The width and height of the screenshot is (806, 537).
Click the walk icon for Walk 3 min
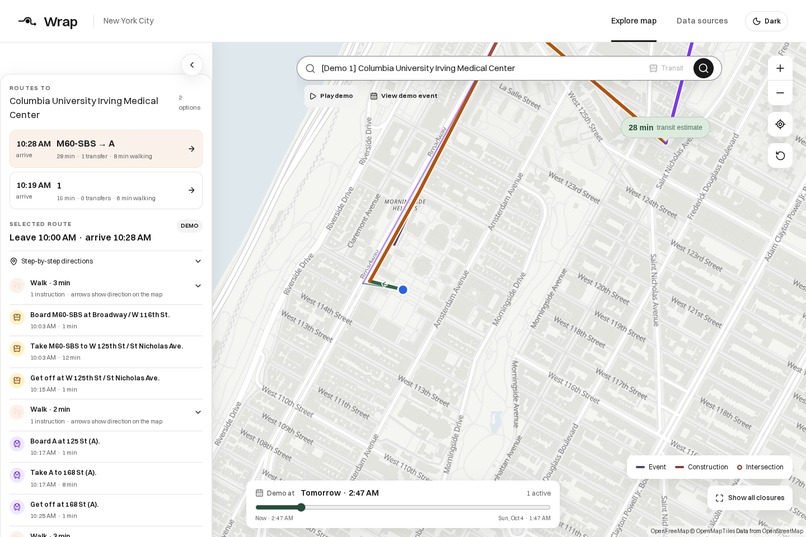(x=17, y=286)
